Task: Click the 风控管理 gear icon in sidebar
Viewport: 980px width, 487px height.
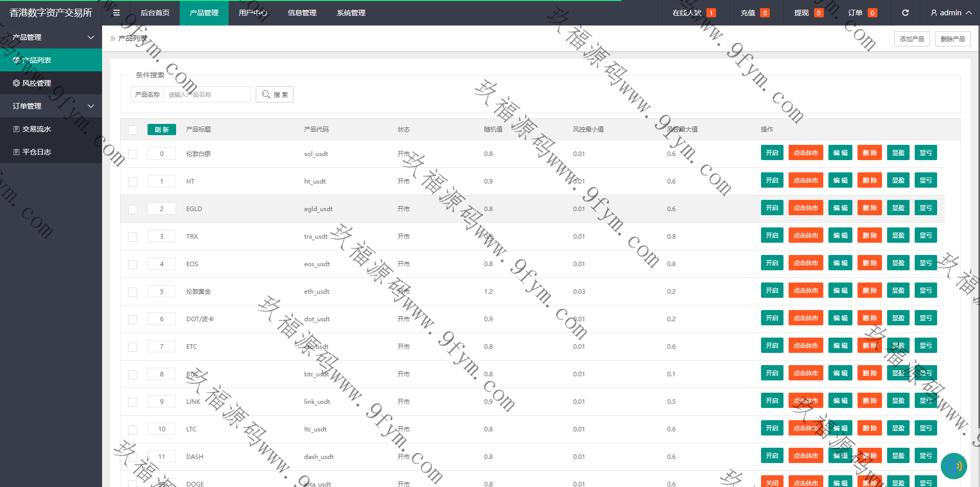Action: pos(16,83)
